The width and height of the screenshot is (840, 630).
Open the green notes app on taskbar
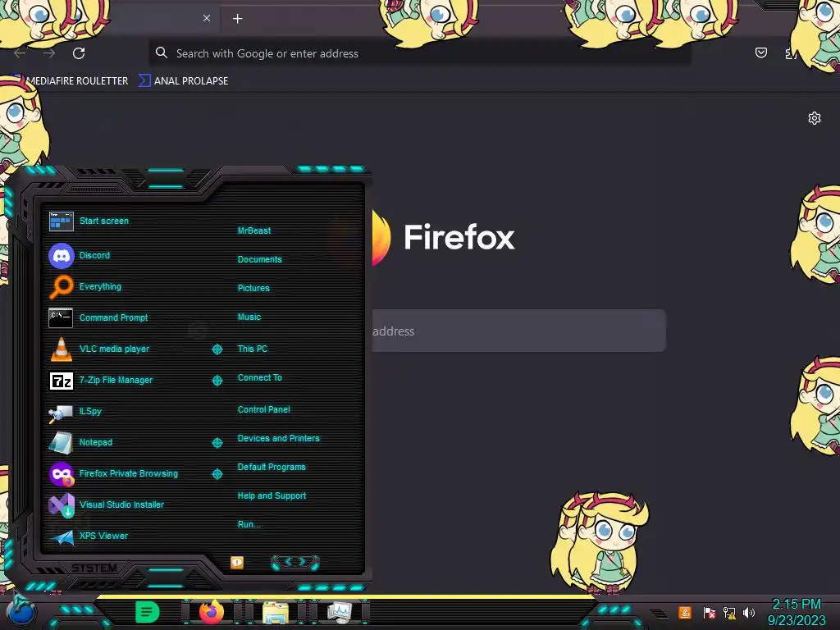click(147, 612)
